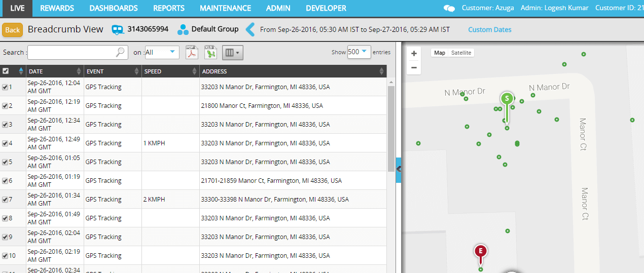
Task: Open the MAINTENANCE menu
Action: (x=225, y=8)
